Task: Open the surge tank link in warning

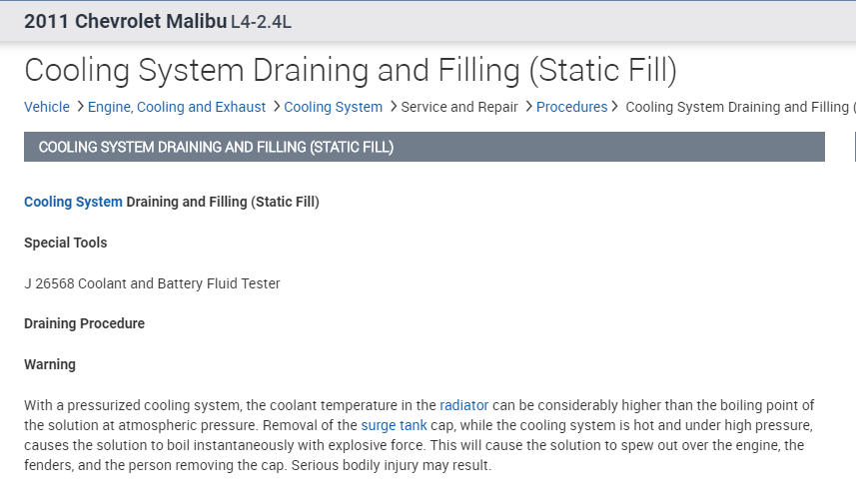Action: pos(394,425)
